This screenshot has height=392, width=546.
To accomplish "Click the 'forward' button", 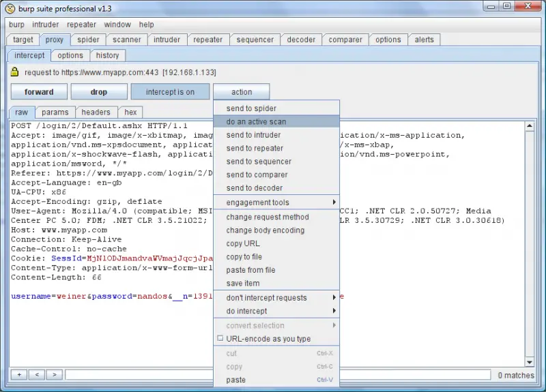I will click(39, 92).
